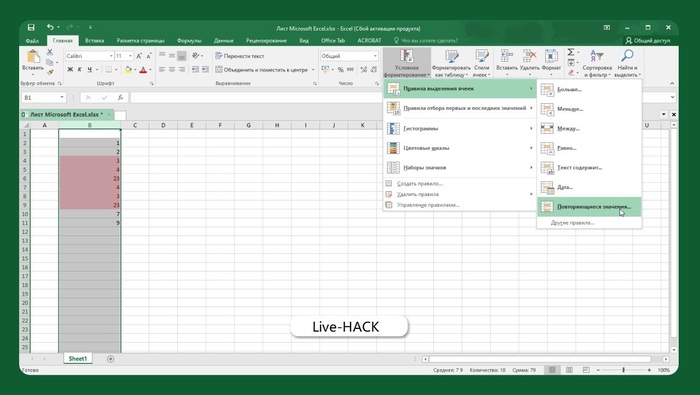The width and height of the screenshot is (700, 395).
Task: Click the Общий доступ button
Action: (x=648, y=41)
